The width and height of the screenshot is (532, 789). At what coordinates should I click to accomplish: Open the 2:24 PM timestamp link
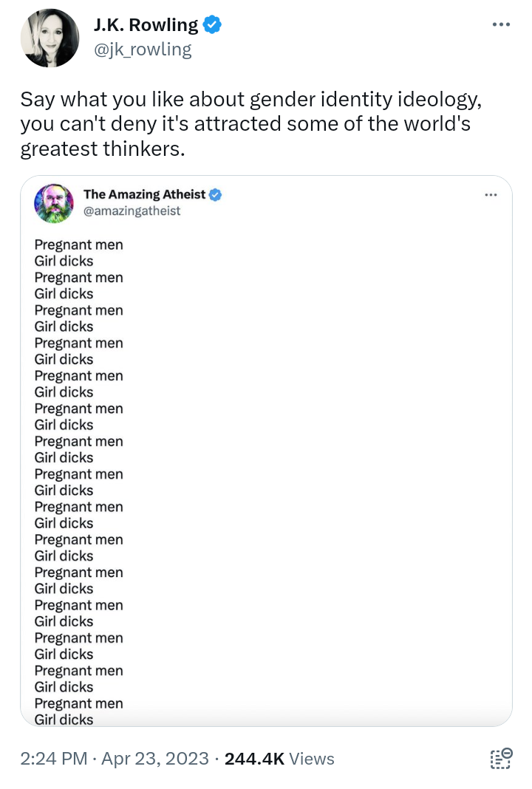[x=52, y=759]
